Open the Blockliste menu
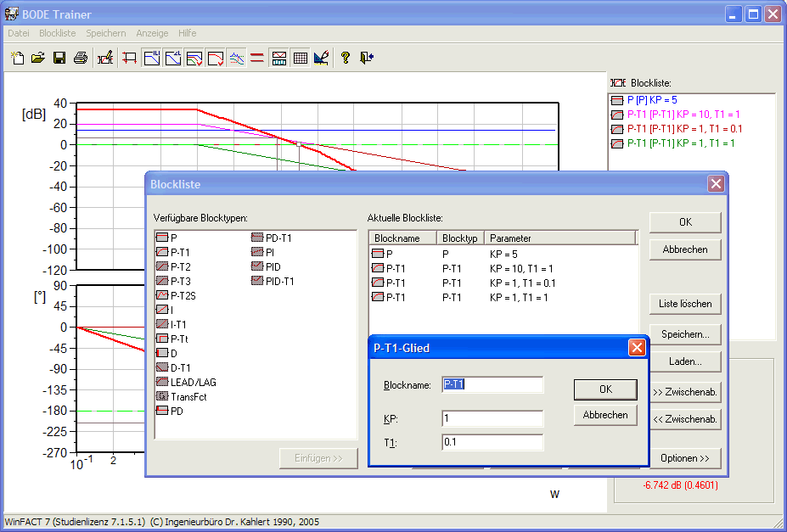The width and height of the screenshot is (787, 532). click(58, 33)
